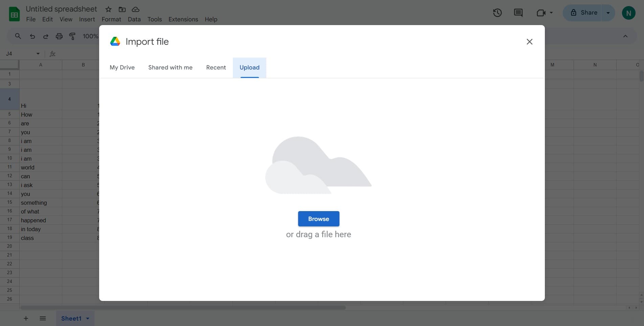Select the paint format icon
Screen dimensions: 644x326
pyautogui.click(x=72, y=36)
